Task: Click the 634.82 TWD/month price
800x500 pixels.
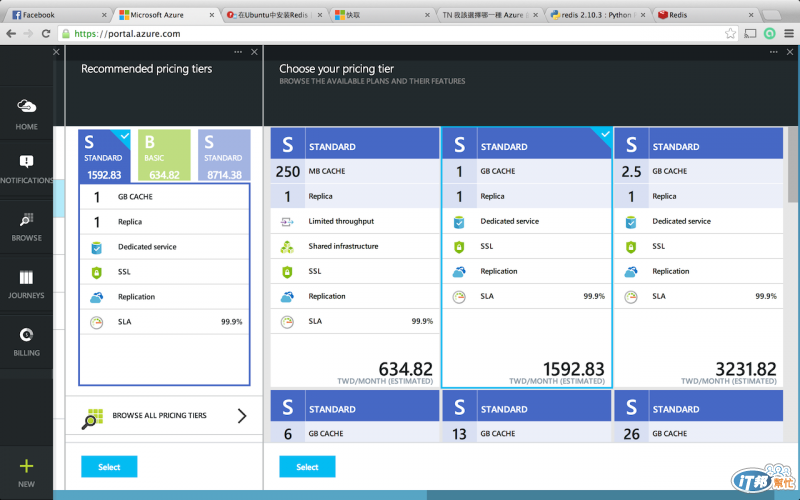Action: 405,369
